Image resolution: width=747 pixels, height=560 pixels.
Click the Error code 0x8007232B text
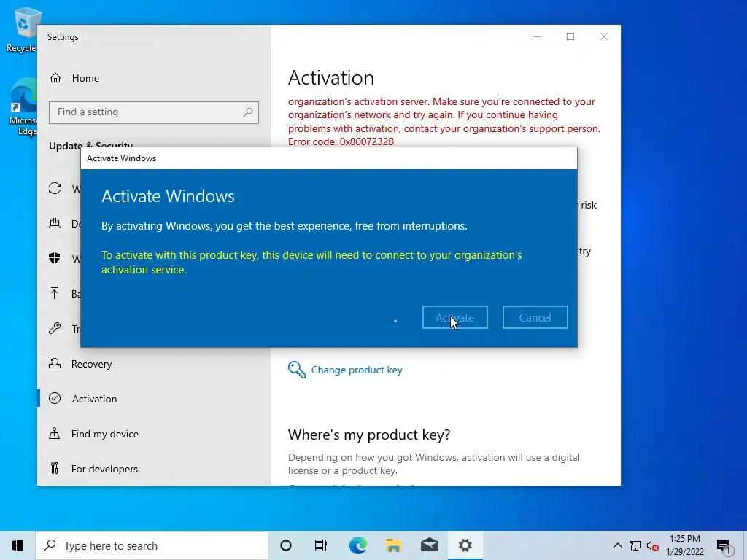[x=341, y=141]
